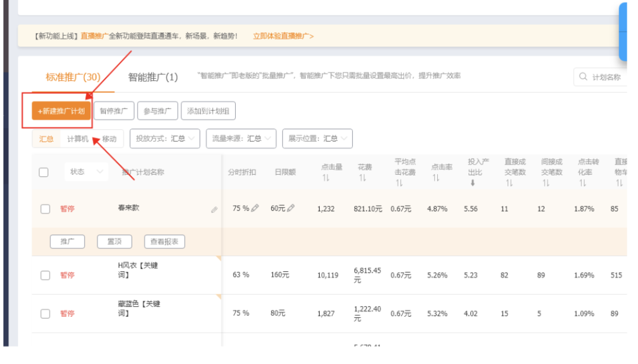Viewport: 638px width, 364px height.
Task: Edit the 75% 分时折扣 value via pencil icon
Action: point(255,208)
